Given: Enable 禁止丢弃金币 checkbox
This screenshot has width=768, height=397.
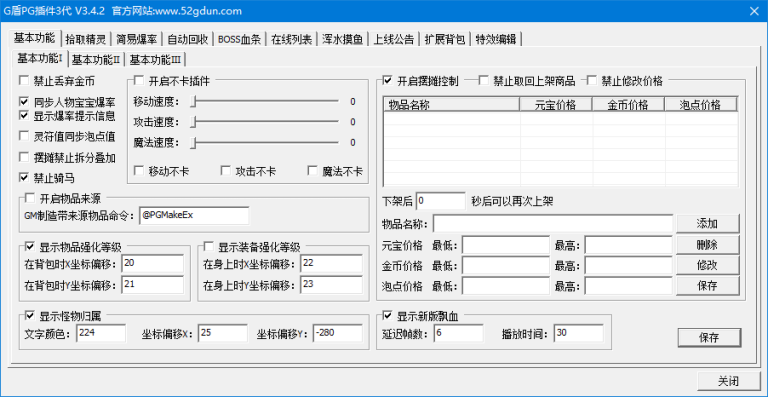Looking at the screenshot, I should coord(24,80).
